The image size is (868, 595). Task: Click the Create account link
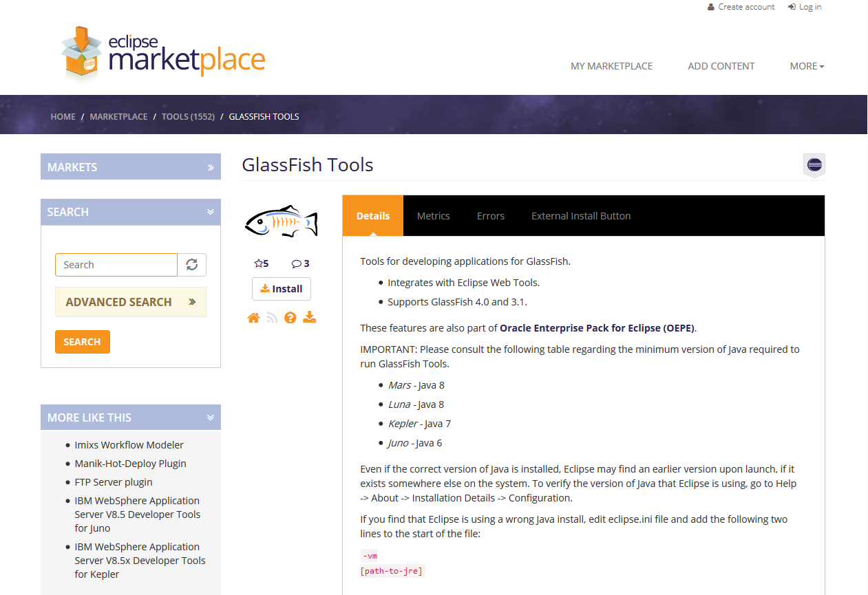[741, 7]
